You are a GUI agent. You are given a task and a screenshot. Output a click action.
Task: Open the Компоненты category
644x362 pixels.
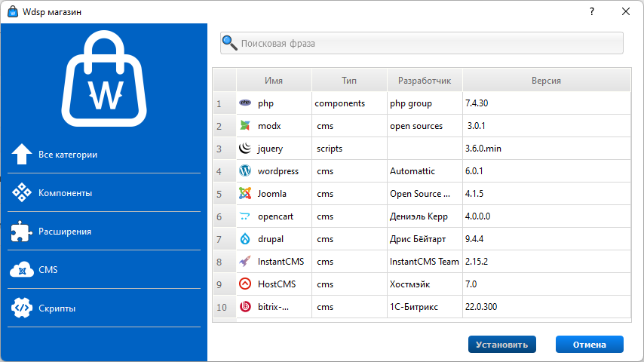pyautogui.click(x=104, y=192)
